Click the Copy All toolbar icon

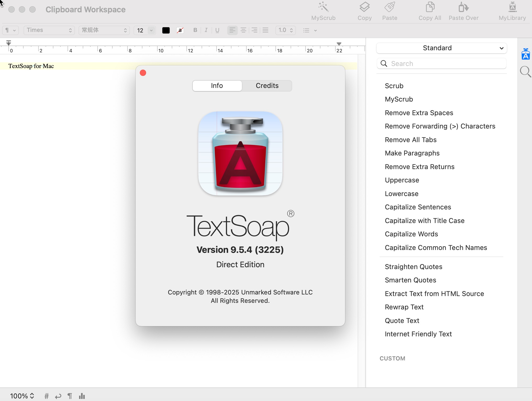point(430,7)
